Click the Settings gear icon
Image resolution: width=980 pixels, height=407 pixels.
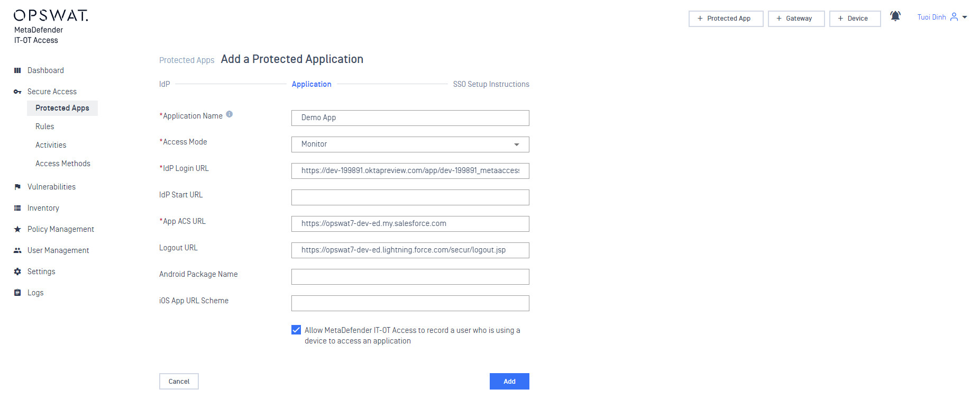coord(17,272)
